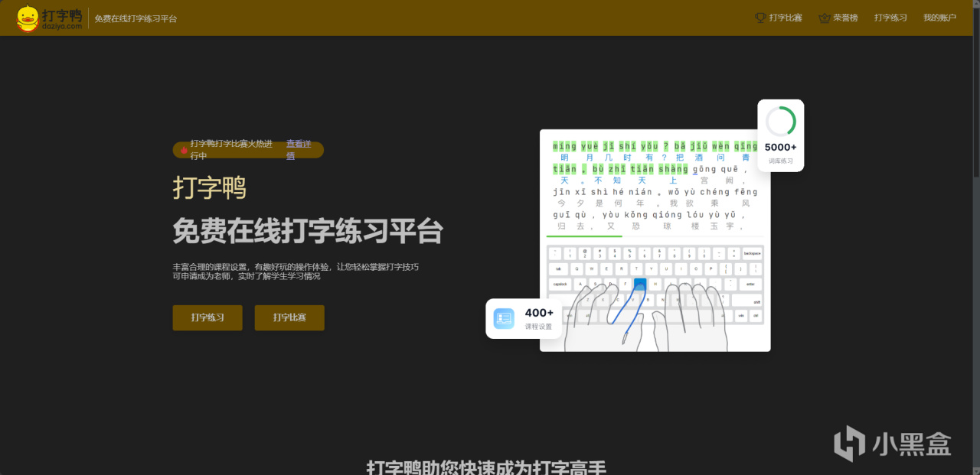Click the green circular progress ring above 5000+
This screenshot has width=980, height=475.
(781, 122)
